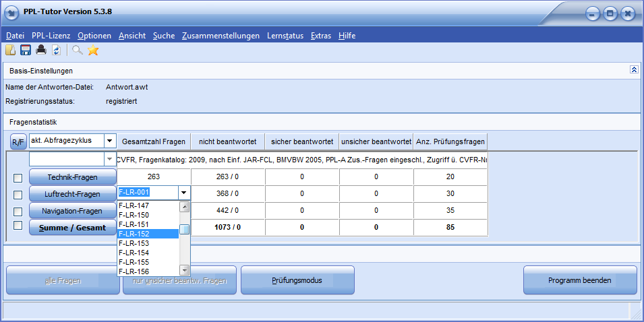Toggle the F-LR-001 combo box arrow

pyautogui.click(x=184, y=193)
